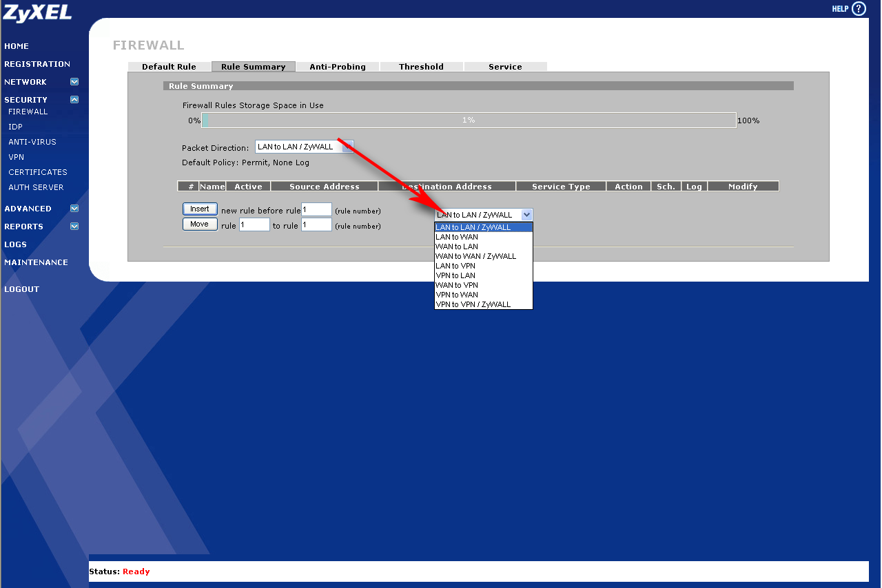
Task: Go to the Threshold tab
Action: (421, 67)
